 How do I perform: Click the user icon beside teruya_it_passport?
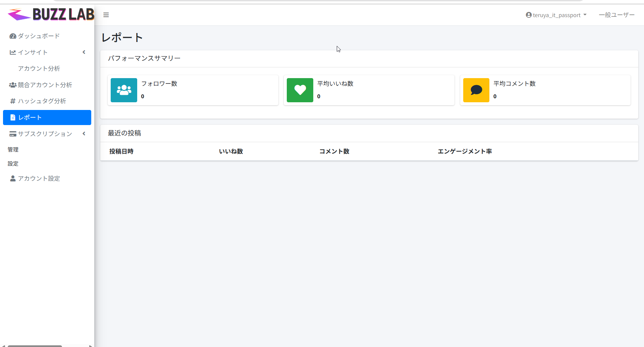click(x=529, y=15)
